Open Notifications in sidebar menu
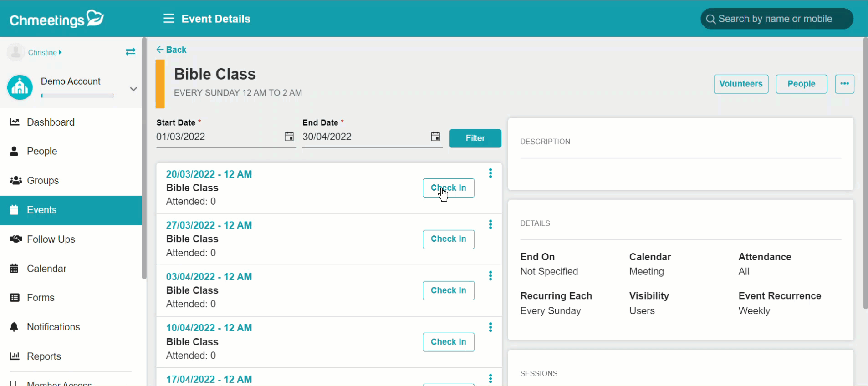Image resolution: width=868 pixels, height=386 pixels. tap(71, 327)
